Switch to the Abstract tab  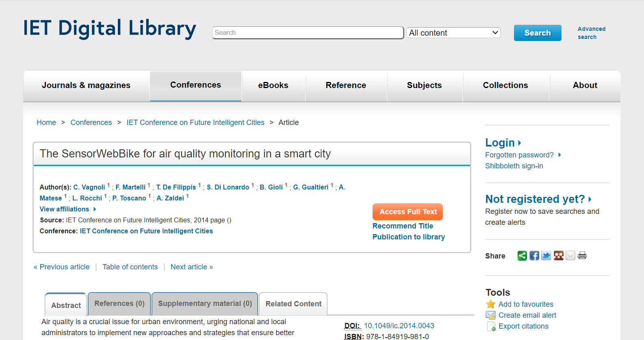[x=66, y=305]
